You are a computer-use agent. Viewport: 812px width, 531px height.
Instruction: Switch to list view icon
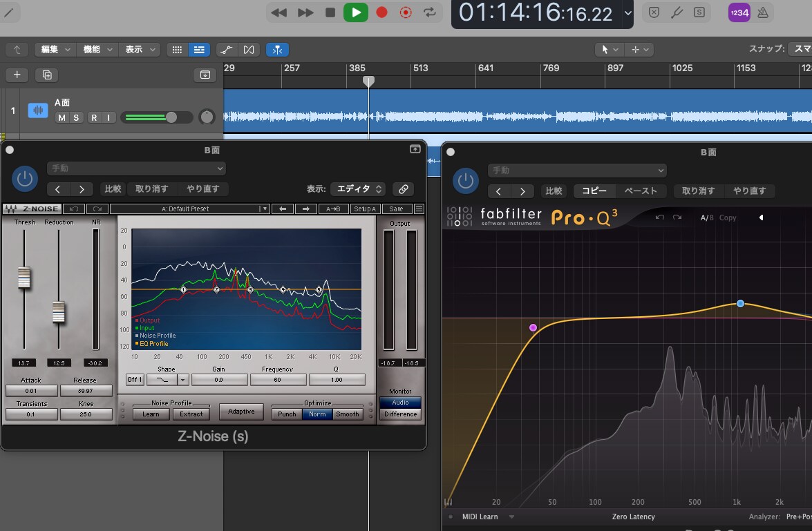click(x=199, y=50)
